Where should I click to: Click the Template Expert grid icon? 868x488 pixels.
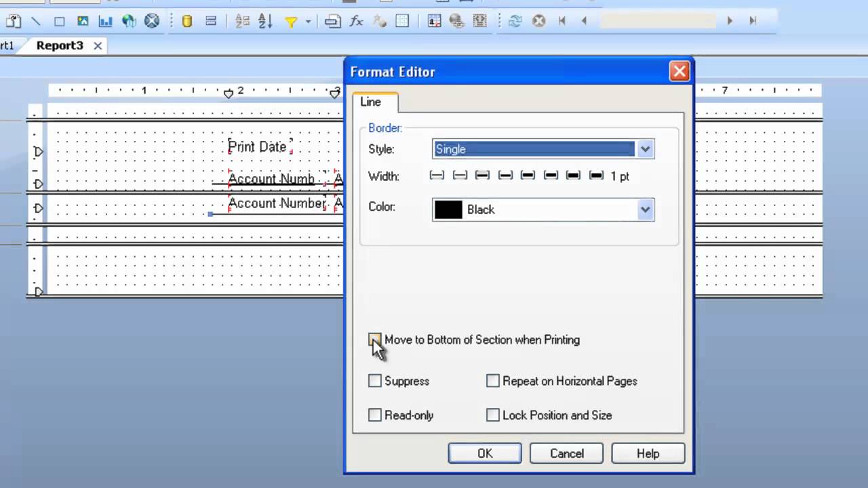pos(402,21)
